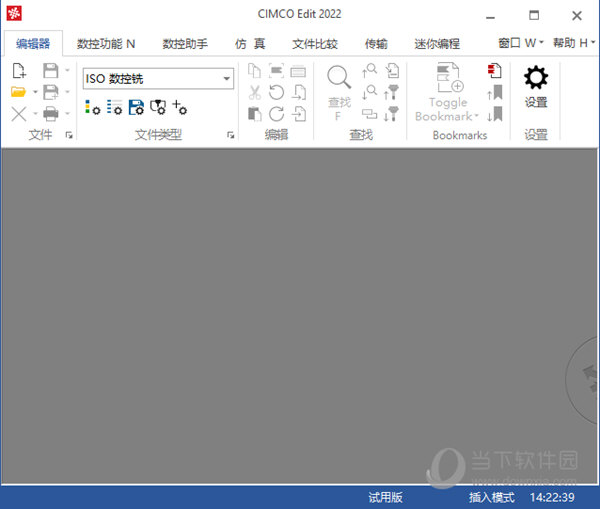This screenshot has height=509, width=600.
Task: Open the 窗口 W dropdown menu
Action: [520, 43]
